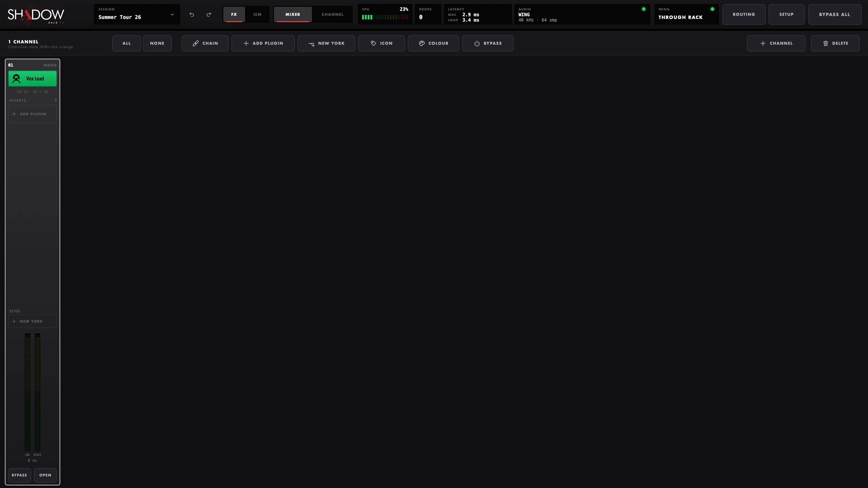The width and height of the screenshot is (868, 488).
Task: Open the Colour palette button
Action: (x=433, y=43)
